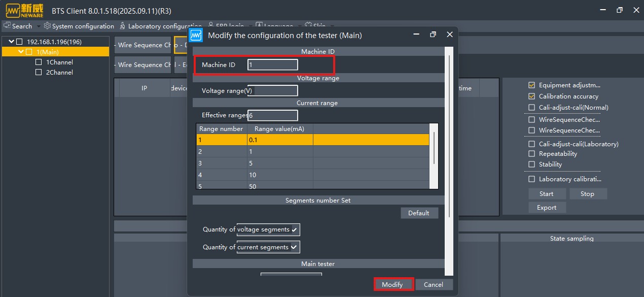The height and width of the screenshot is (297, 644).
Task: Maximize the tester configuration dialog
Action: coord(433,35)
